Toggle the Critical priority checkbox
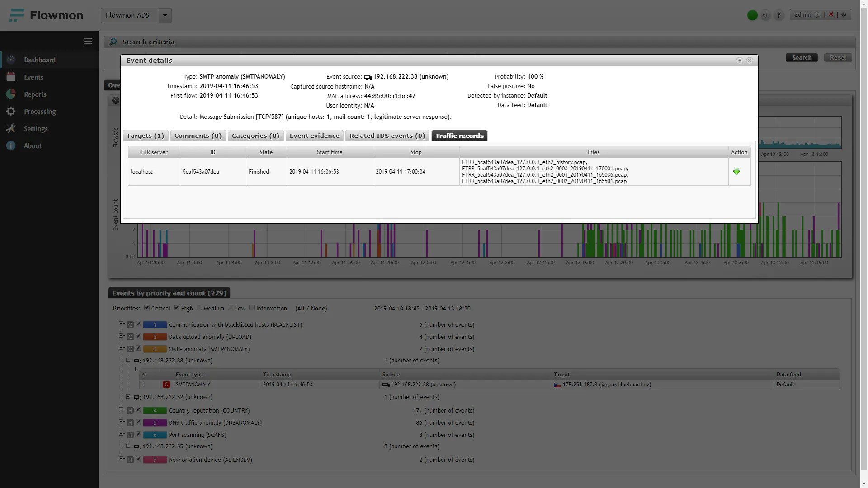 147,308
